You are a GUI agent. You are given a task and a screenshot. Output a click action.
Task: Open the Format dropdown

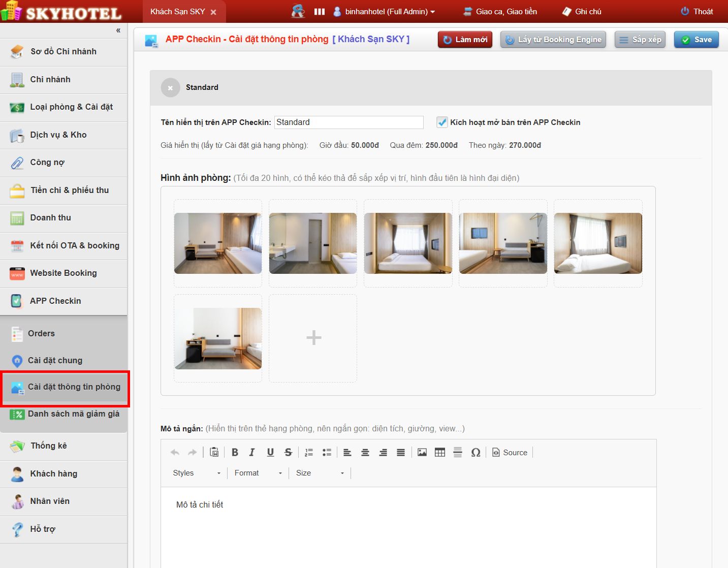point(258,473)
